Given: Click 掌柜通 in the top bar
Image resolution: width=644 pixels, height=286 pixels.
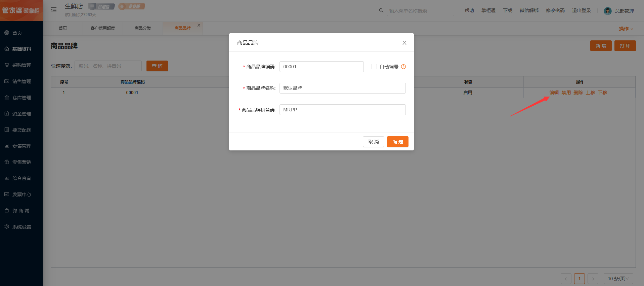Looking at the screenshot, I should pyautogui.click(x=488, y=11).
